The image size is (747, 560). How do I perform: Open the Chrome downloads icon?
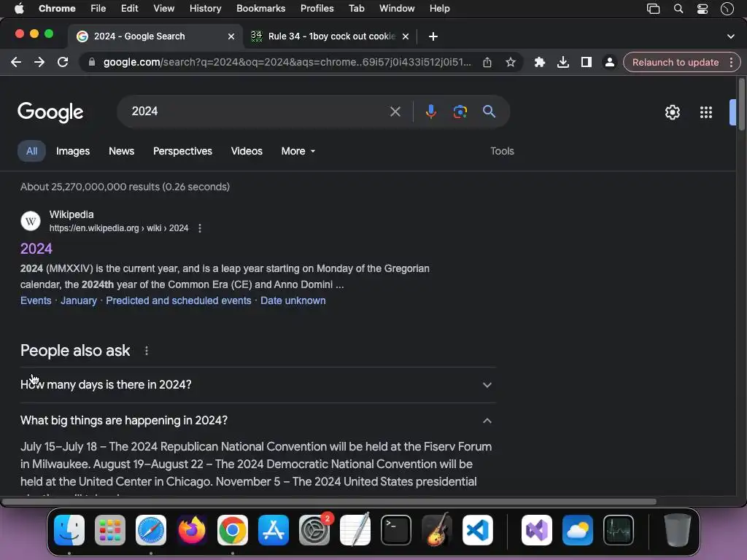tap(563, 63)
